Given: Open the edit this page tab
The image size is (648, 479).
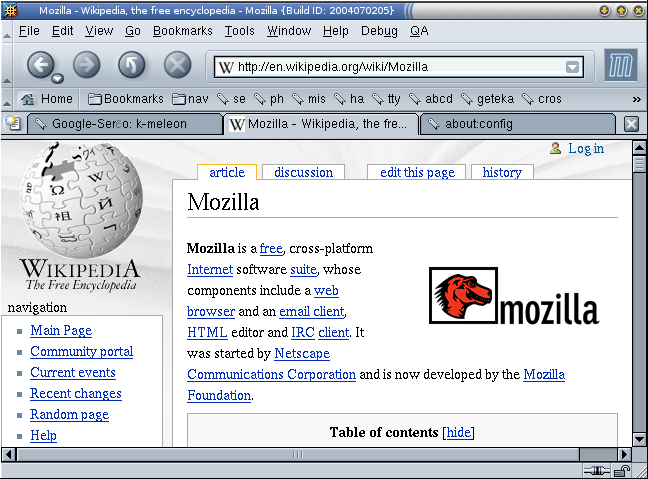Looking at the screenshot, I should [417, 172].
